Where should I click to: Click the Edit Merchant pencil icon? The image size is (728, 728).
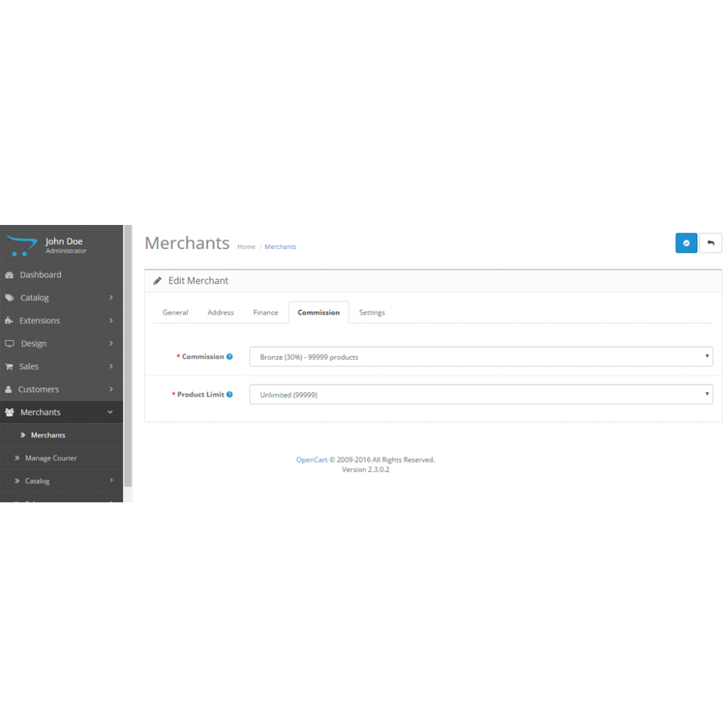point(157,280)
